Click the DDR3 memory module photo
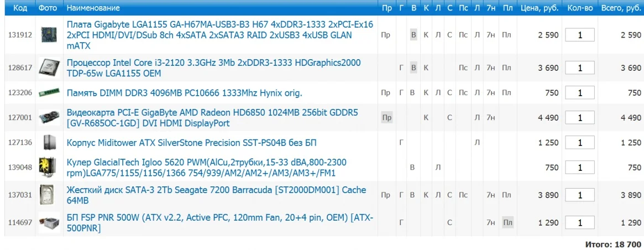Viewport: 644px width, 250px height. [49, 93]
